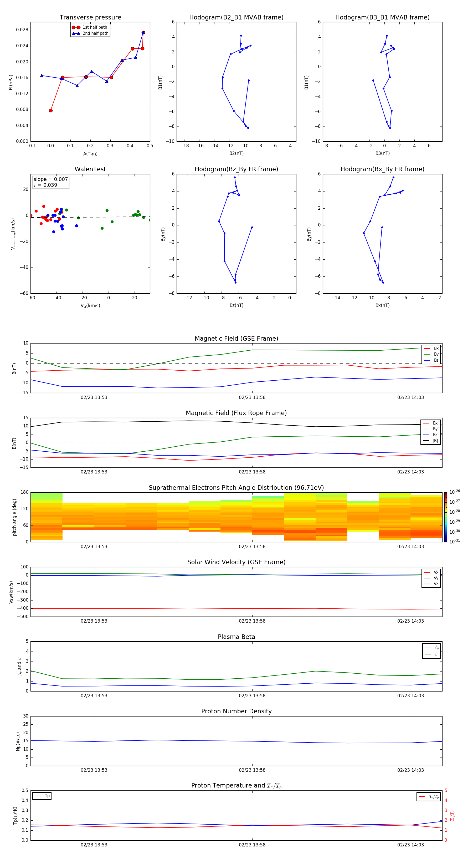This screenshot has height=868, width=473.
Task: Click the 'Bx(nT)' x-axis label
Action: [382, 305]
